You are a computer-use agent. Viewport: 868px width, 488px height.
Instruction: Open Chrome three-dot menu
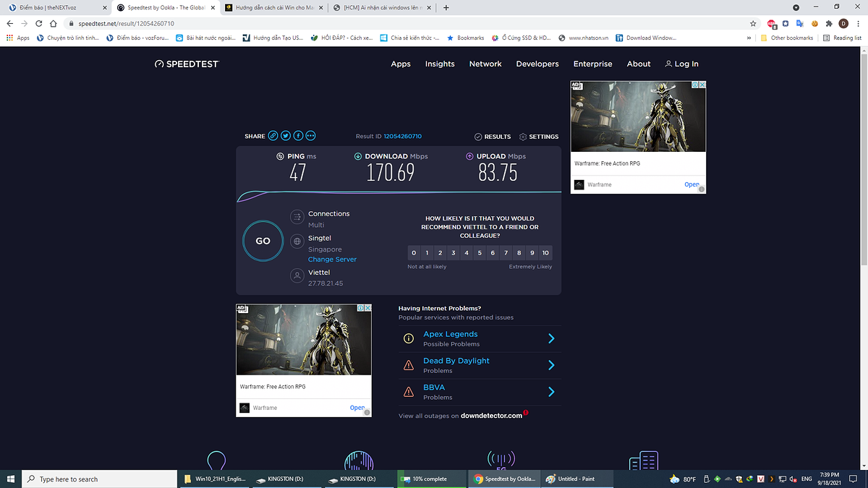point(858,23)
